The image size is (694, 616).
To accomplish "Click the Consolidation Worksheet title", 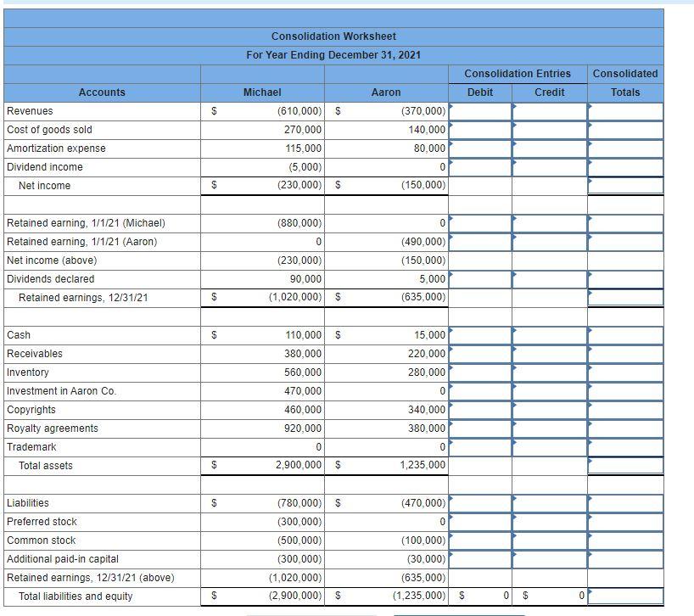I will [333, 36].
